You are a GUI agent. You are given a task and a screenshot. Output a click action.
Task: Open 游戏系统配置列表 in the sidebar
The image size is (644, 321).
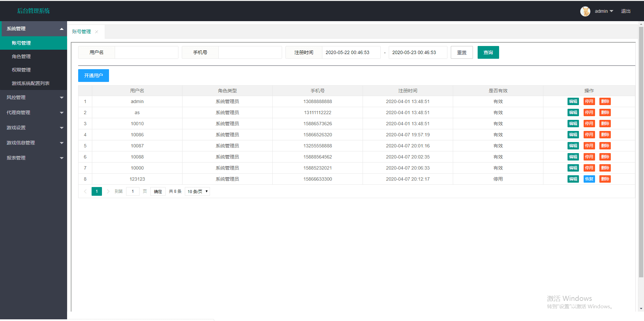point(31,83)
